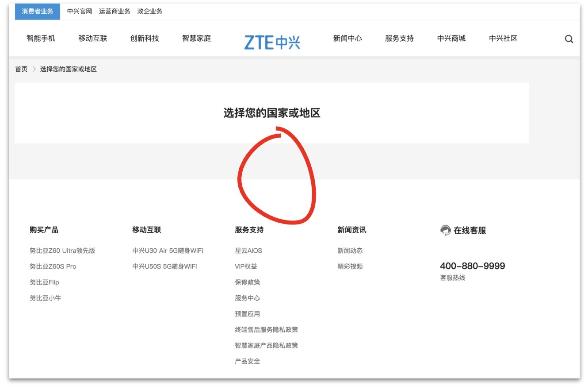Go to 服务支持 in navigation bar
Viewport: 588px width, 386px height.
[x=399, y=39]
